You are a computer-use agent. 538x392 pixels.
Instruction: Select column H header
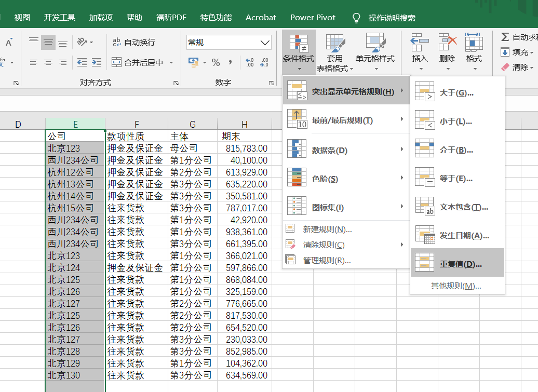[x=245, y=124]
